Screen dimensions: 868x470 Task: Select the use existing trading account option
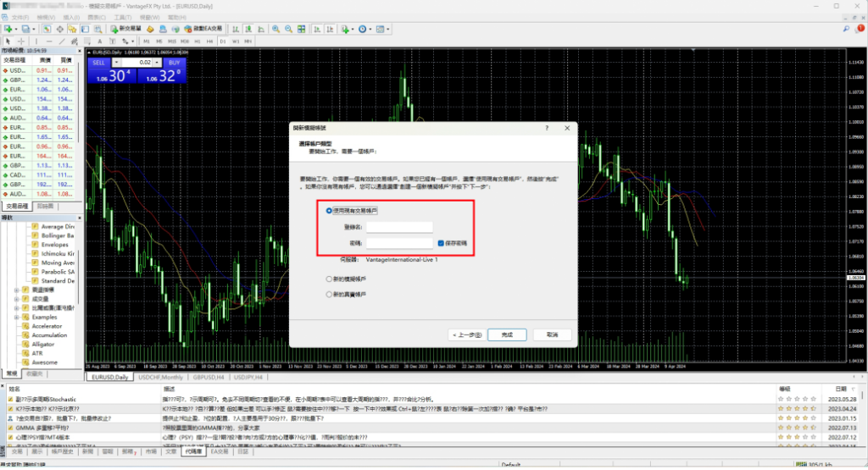pyautogui.click(x=330, y=210)
